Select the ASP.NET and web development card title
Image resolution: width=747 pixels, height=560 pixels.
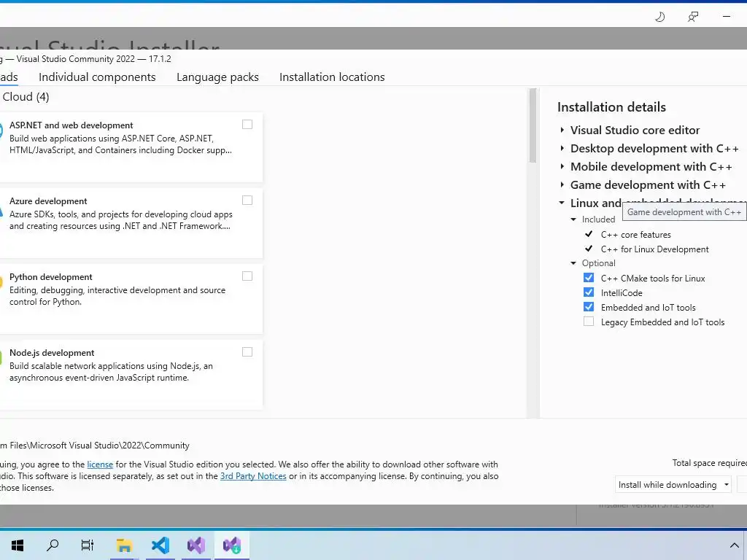click(x=71, y=125)
